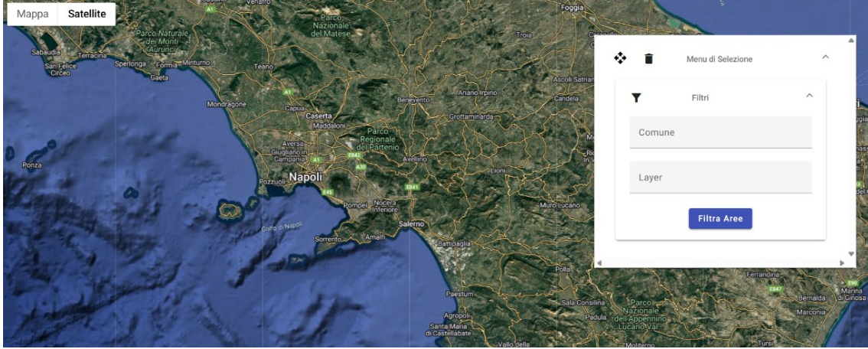Click the panel scroll right arrow
The height and width of the screenshot is (349, 868).
[842, 263]
